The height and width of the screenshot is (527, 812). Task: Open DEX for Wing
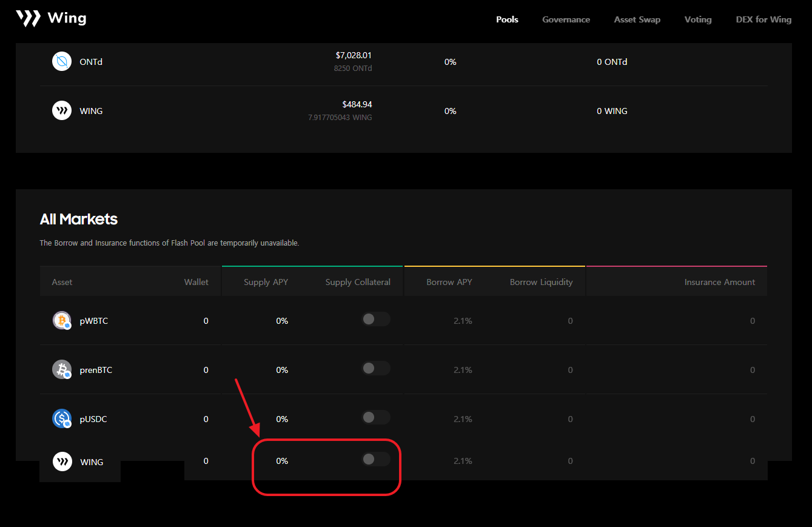(x=763, y=19)
